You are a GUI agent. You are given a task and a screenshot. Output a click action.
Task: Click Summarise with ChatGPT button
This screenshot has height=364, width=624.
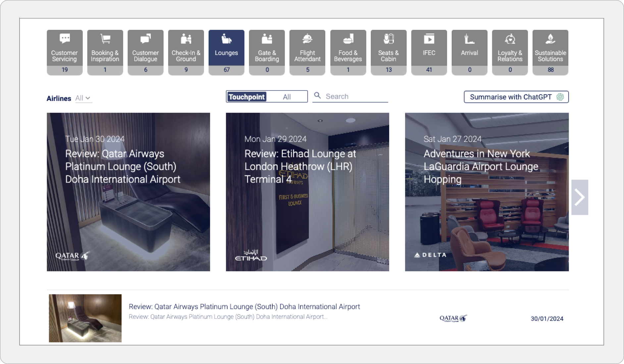coord(516,97)
